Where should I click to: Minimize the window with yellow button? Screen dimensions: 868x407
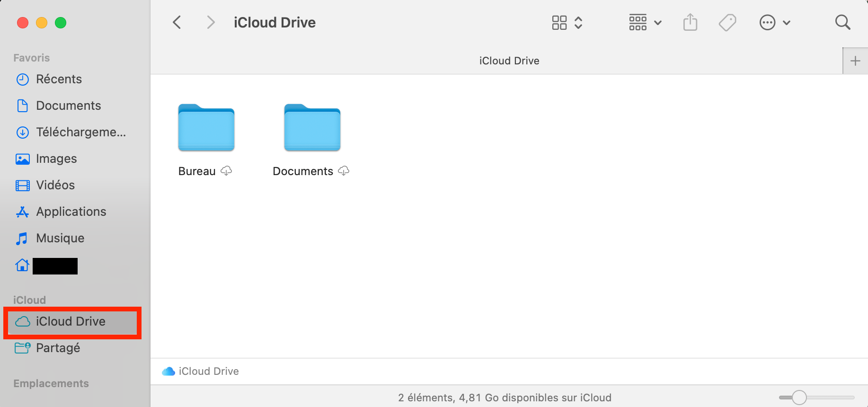[x=42, y=23]
